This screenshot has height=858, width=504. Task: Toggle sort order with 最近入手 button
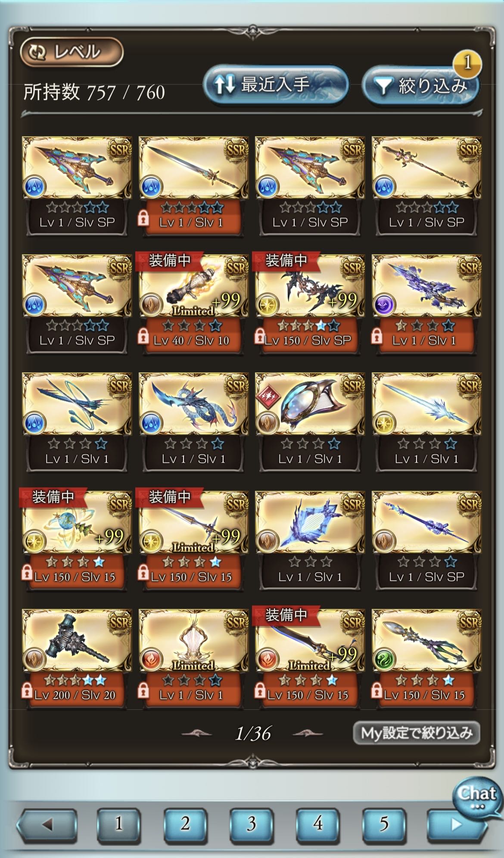(x=275, y=85)
